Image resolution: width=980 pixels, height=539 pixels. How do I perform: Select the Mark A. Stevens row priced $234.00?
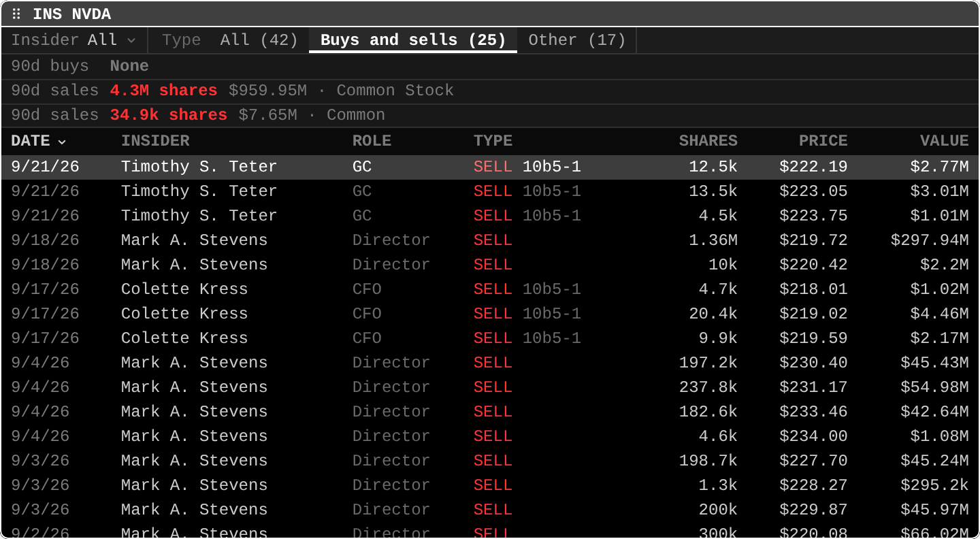coord(490,436)
